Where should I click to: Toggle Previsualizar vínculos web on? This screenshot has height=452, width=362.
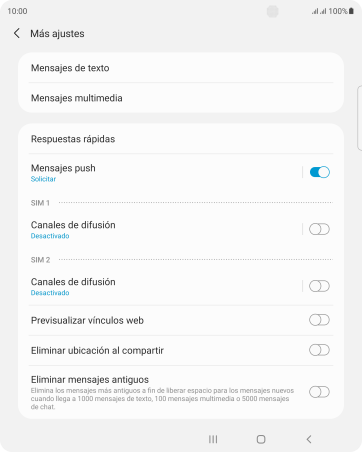click(x=319, y=320)
